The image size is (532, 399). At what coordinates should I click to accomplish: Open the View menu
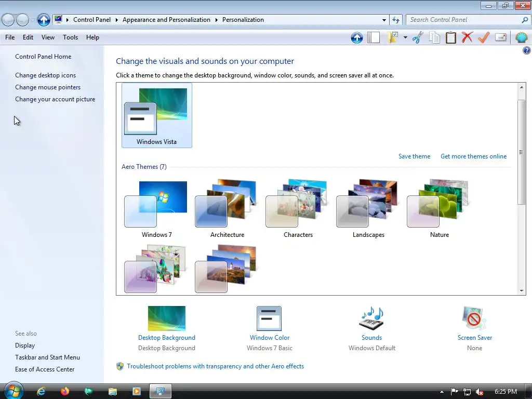point(48,37)
